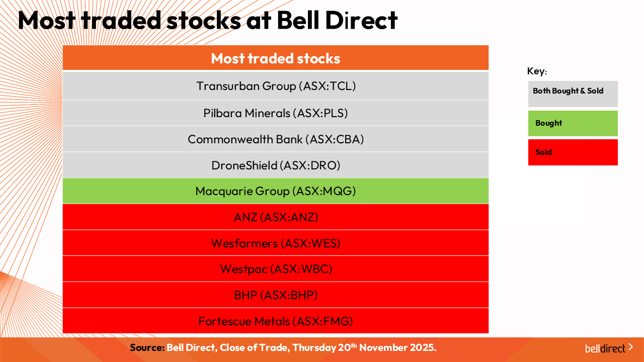
Task: Select the Pilbara Minerals (ASX:PLS) row
Action: click(276, 113)
